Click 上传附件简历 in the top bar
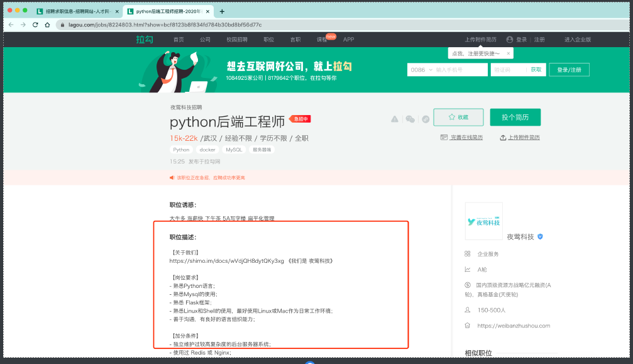The width and height of the screenshot is (633, 364). tap(480, 40)
